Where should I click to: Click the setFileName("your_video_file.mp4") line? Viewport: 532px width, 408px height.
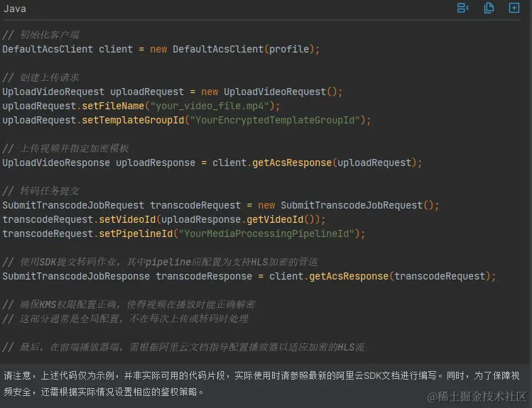pos(141,106)
